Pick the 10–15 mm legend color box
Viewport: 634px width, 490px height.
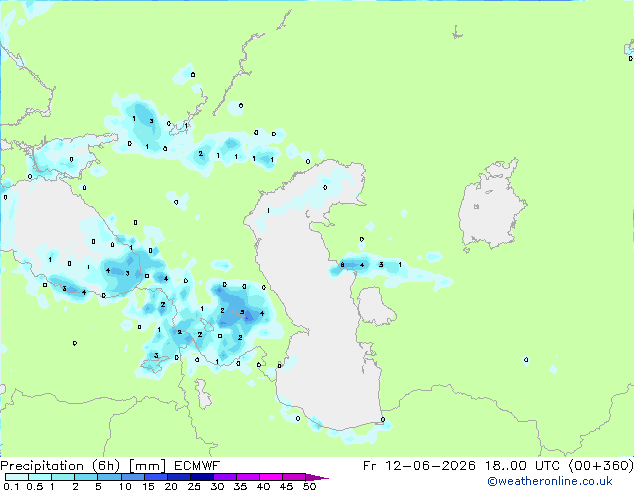(x=132, y=477)
